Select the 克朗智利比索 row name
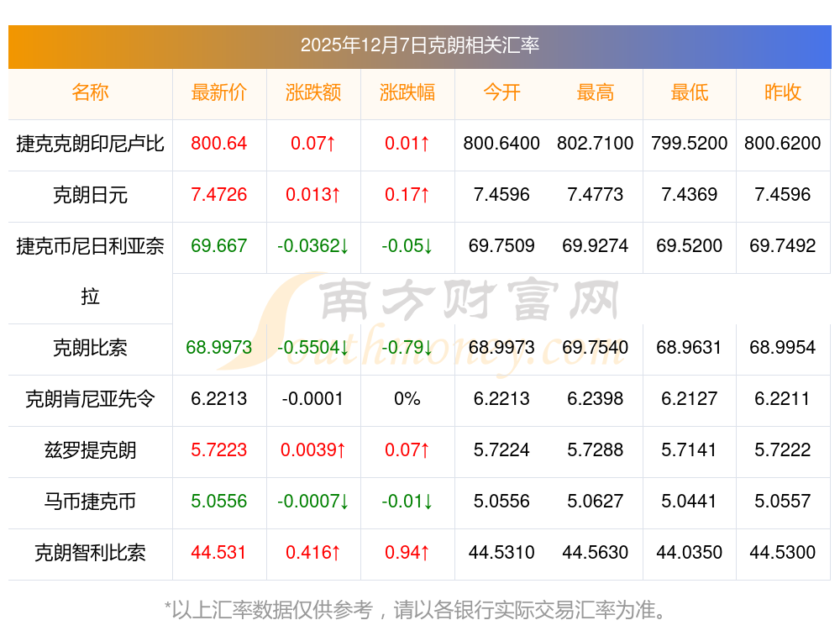 pyautogui.click(x=90, y=553)
